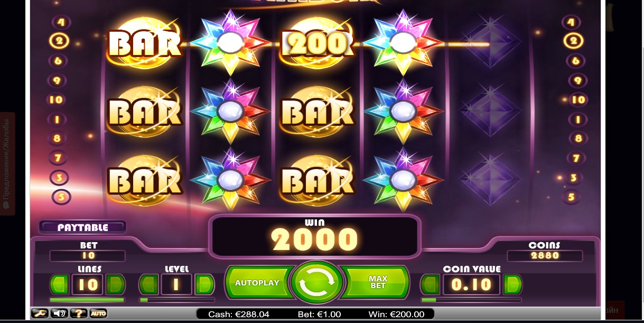Mute sound with the speaker icon
This screenshot has height=323, width=644.
point(59,313)
